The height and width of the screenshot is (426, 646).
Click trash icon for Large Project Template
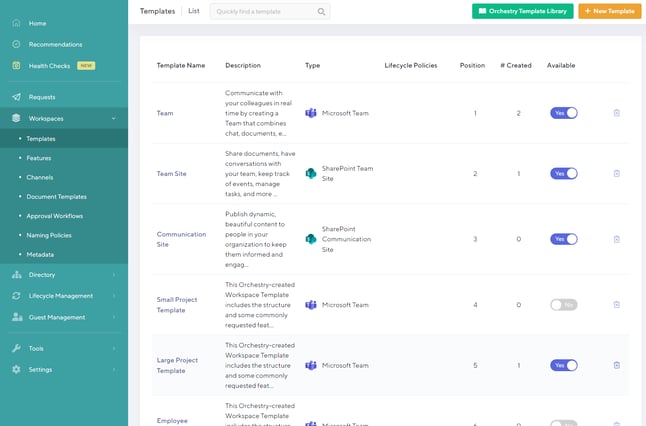[x=616, y=366]
